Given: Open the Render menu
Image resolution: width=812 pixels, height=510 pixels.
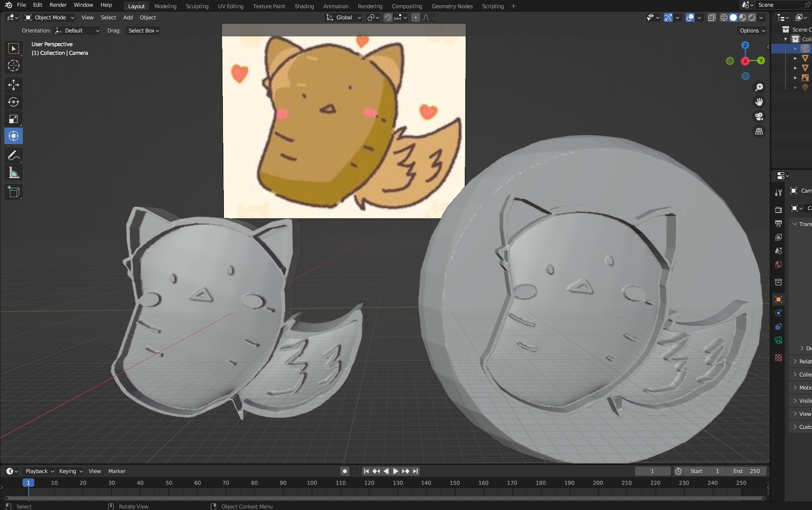Looking at the screenshot, I should (x=58, y=5).
